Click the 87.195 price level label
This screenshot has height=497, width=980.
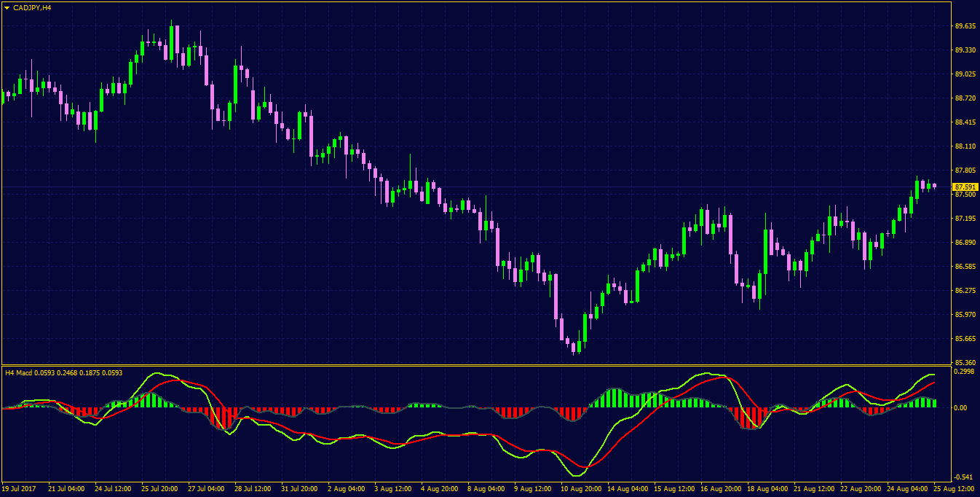coord(965,219)
